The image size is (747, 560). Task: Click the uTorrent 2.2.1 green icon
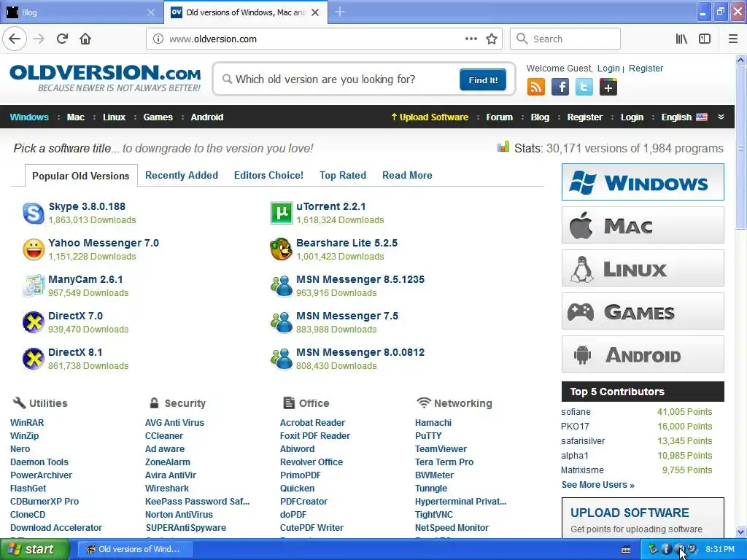[281, 213]
